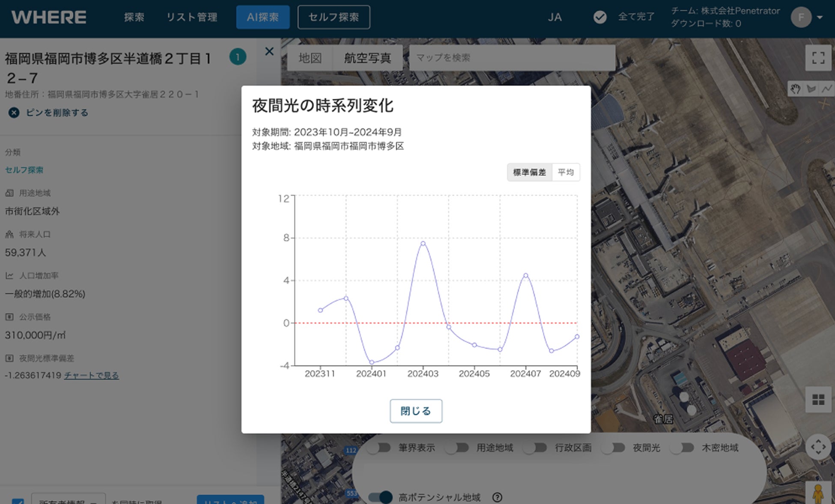Open the チャートで見る link

[x=91, y=375]
